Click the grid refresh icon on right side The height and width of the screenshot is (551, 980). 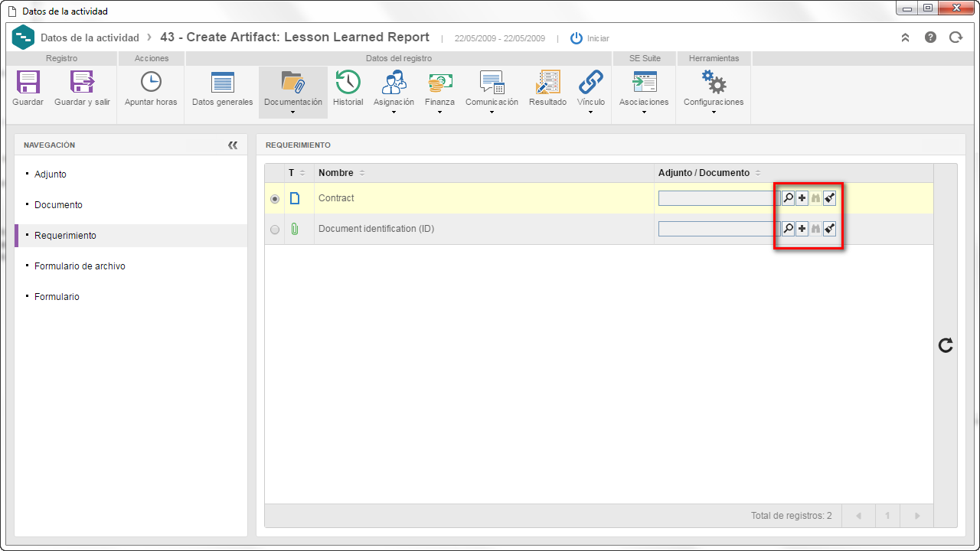[x=946, y=345]
